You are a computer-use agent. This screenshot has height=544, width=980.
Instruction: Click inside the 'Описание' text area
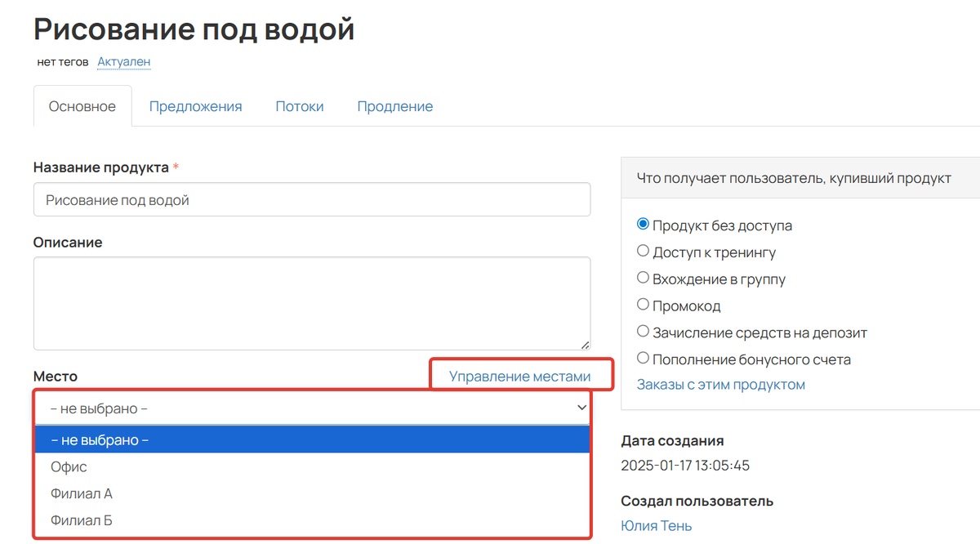point(310,302)
